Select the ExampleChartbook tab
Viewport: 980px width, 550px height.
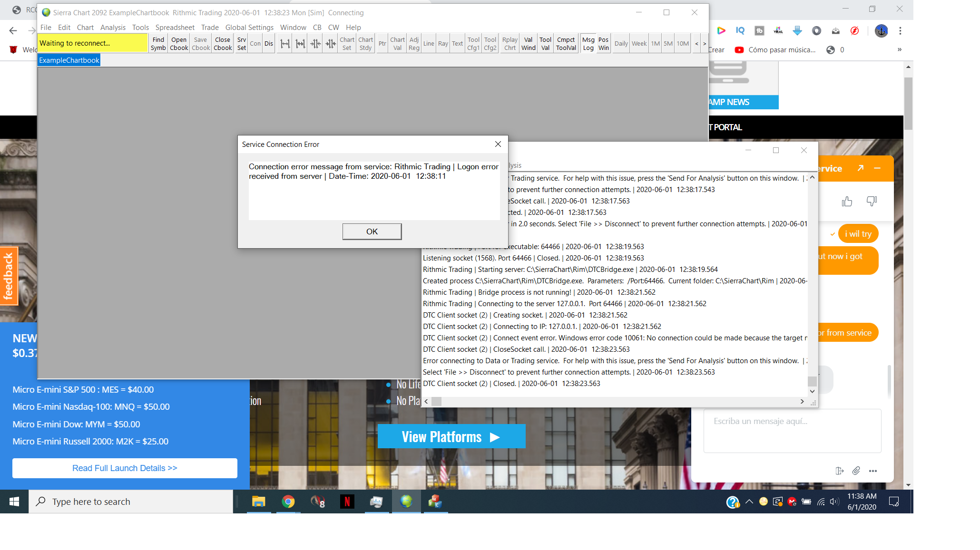click(69, 60)
